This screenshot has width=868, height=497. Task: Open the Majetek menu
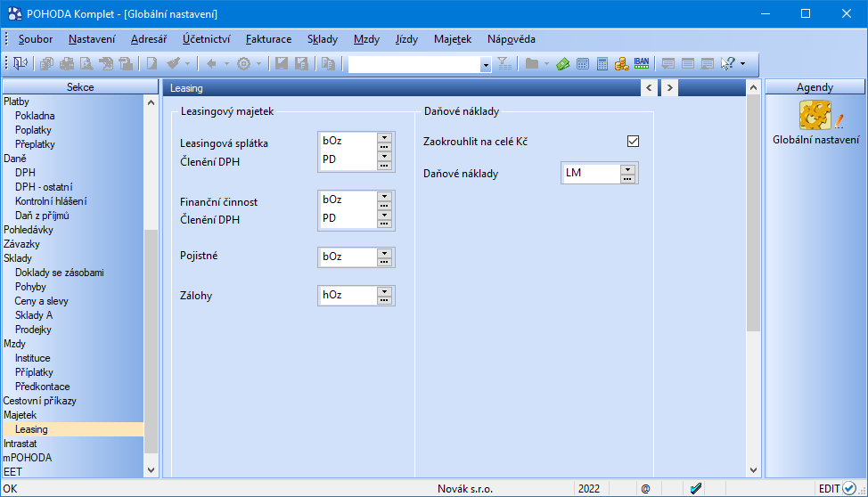pyautogui.click(x=452, y=39)
